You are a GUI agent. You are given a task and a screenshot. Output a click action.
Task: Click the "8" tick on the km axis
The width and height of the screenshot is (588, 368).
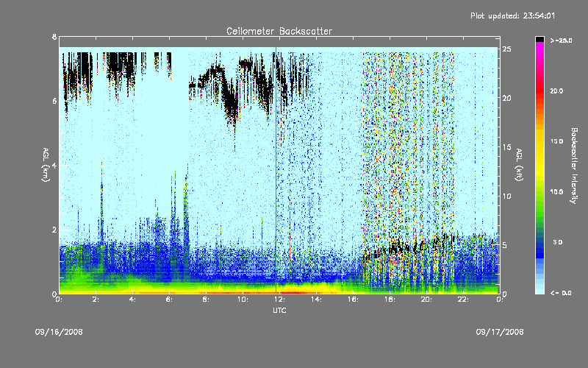coord(54,37)
